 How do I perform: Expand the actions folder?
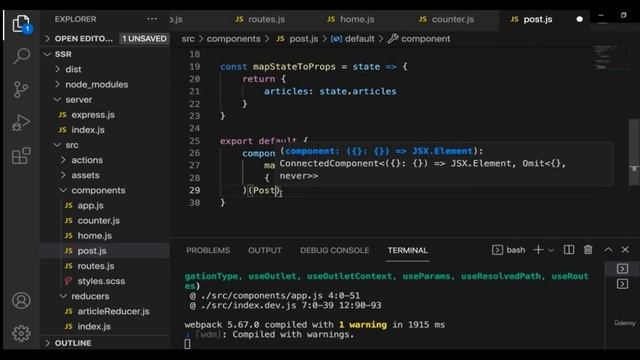pyautogui.click(x=63, y=160)
